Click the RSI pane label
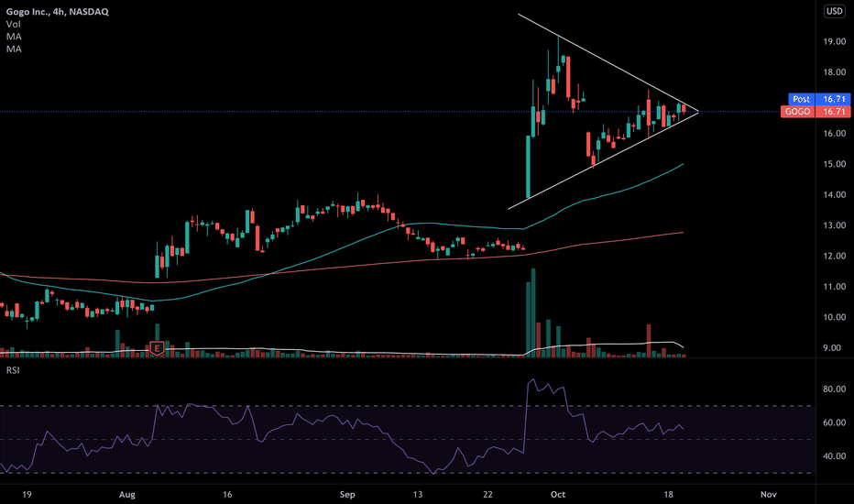This screenshot has width=854, height=504. [13, 370]
